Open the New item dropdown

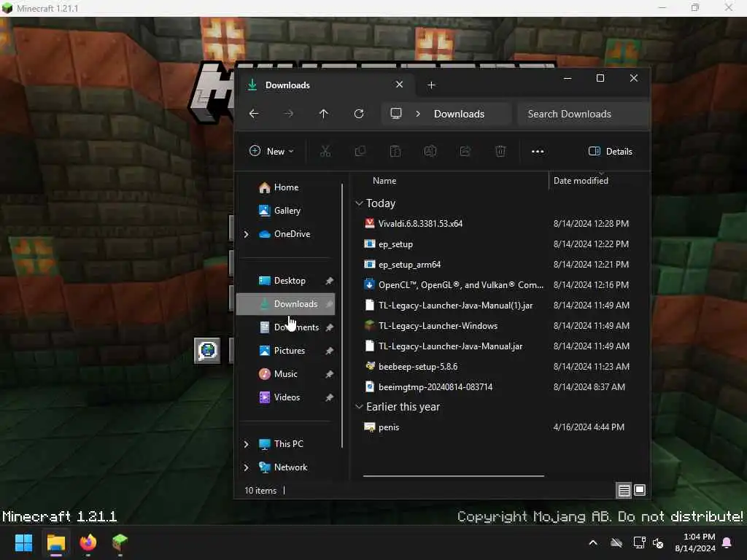(271, 152)
